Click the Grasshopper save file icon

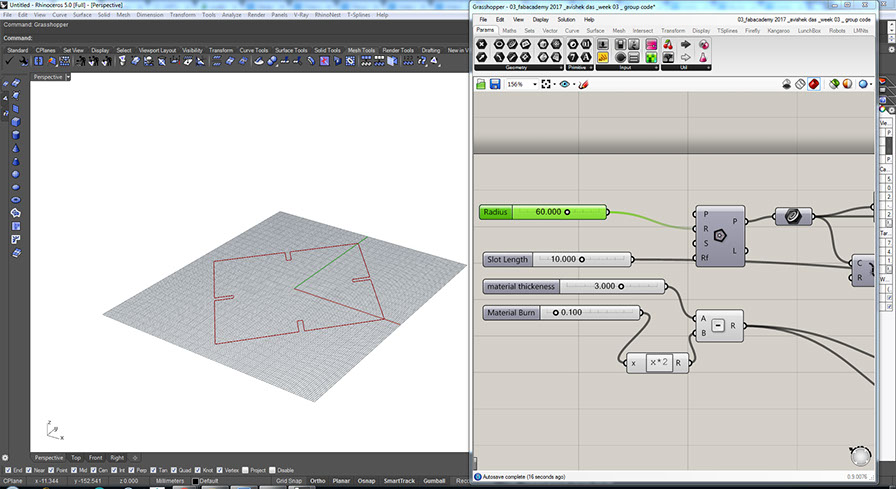tap(495, 85)
